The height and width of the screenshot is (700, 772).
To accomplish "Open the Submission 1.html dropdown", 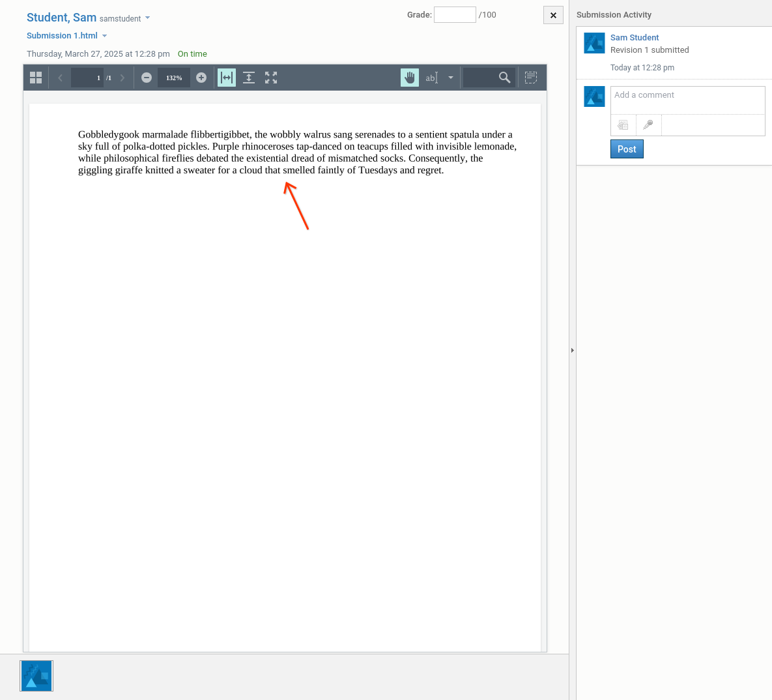I will pyautogui.click(x=104, y=36).
